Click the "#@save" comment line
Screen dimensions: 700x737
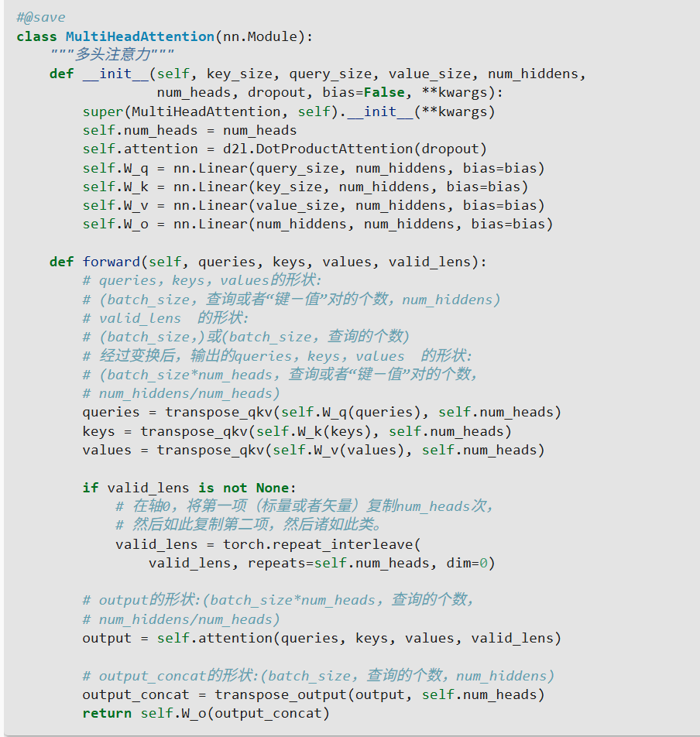[41, 17]
